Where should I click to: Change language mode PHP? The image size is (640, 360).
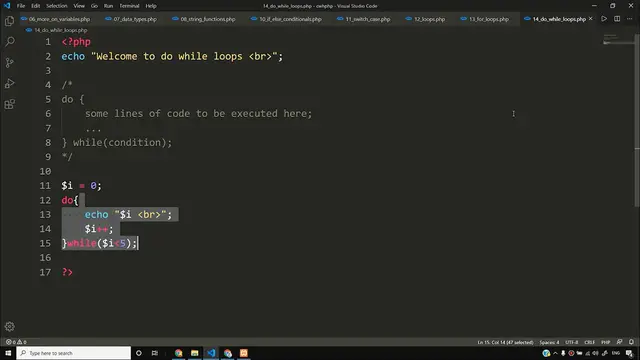[x=605, y=342]
